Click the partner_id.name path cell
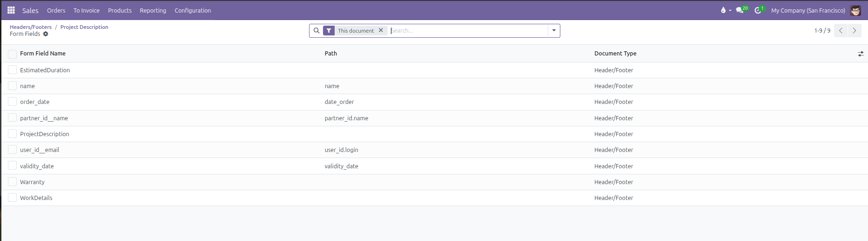The width and height of the screenshot is (868, 241). tap(346, 118)
